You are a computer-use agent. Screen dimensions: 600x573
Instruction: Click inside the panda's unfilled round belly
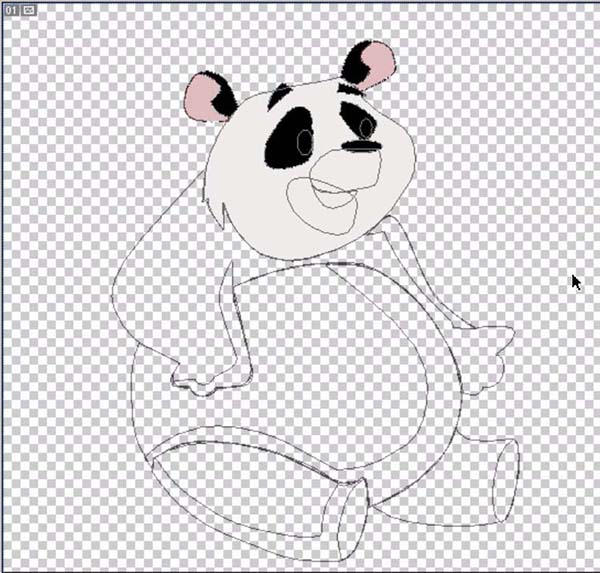pos(329,364)
